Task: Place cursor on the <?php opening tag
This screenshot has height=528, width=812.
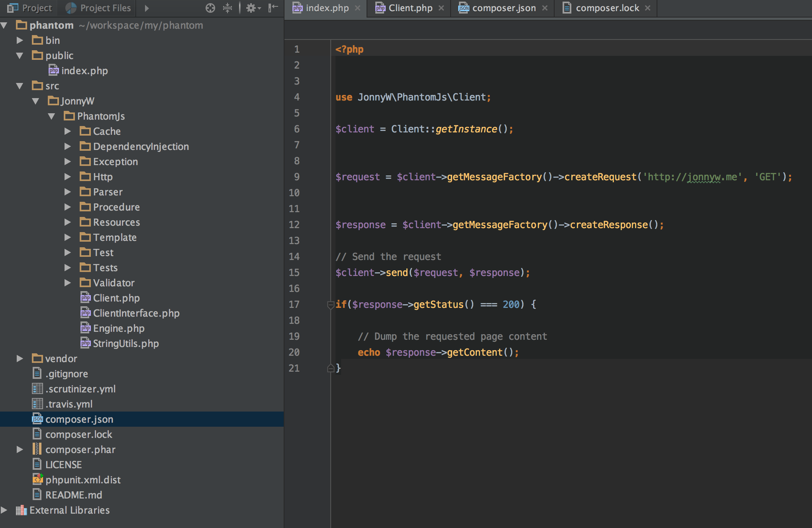Action: [349, 49]
